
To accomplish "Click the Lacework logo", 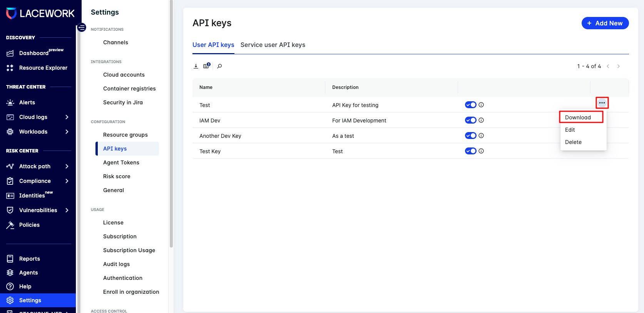I will [40, 13].
